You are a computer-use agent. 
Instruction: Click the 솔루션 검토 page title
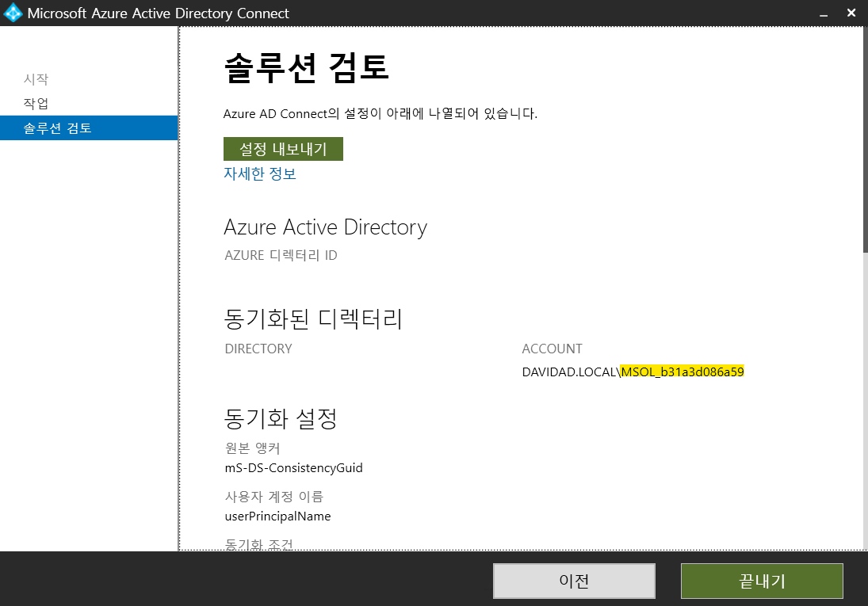(307, 68)
